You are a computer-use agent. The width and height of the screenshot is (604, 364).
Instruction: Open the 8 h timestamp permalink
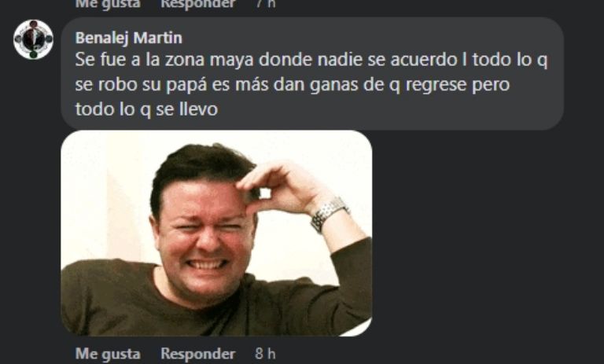tap(265, 354)
